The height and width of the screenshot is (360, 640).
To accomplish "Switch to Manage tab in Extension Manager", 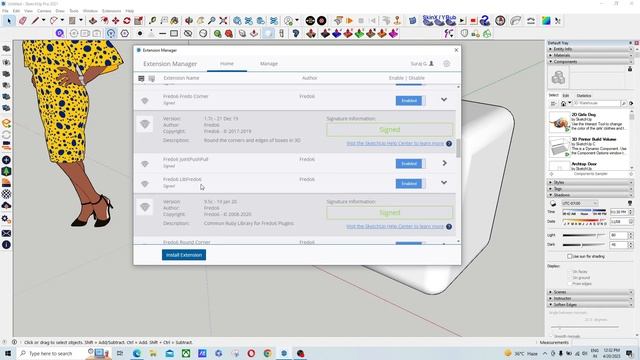I will 269,64.
